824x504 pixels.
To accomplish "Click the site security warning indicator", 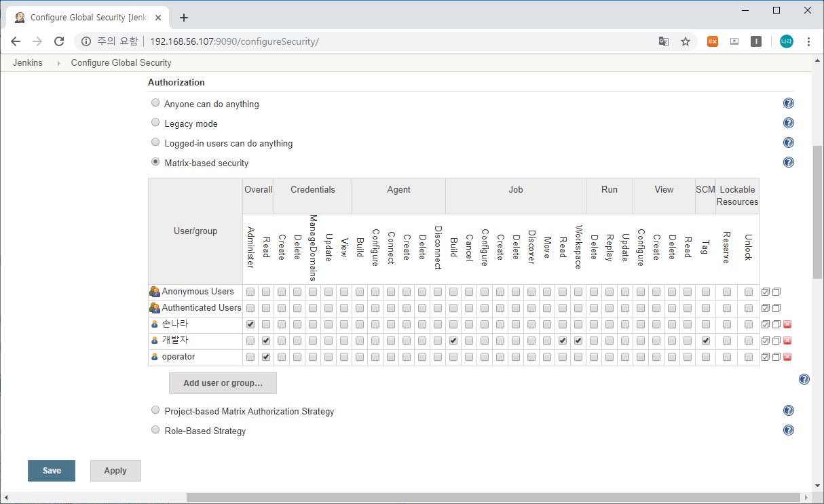I will (x=109, y=41).
